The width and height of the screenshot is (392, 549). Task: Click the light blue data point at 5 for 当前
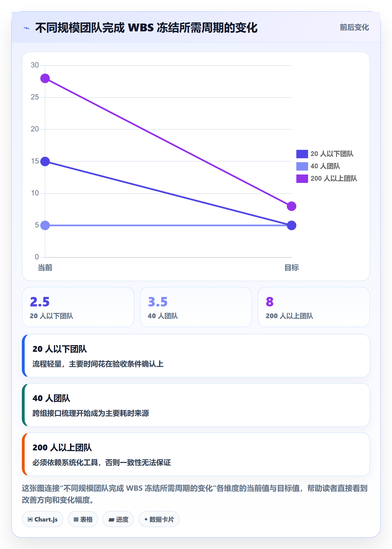(45, 225)
